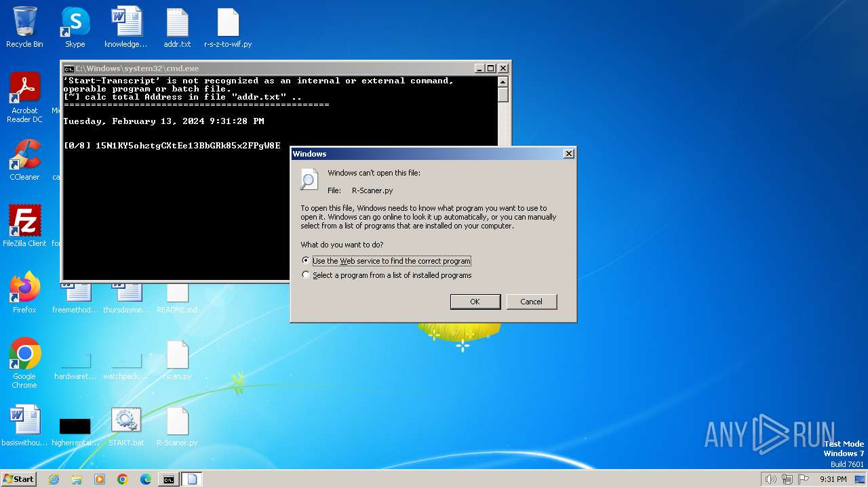868x488 pixels.
Task: Select the thursdayme document icon
Action: [126, 298]
